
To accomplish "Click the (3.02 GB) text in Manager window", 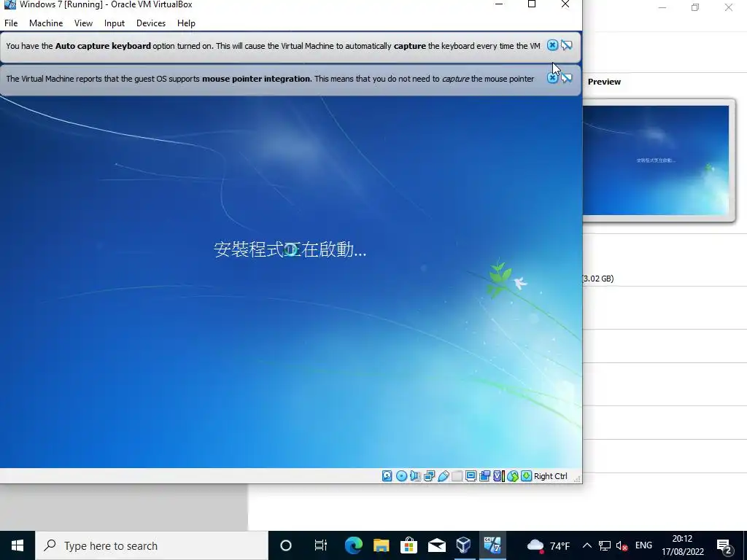I will tap(598, 279).
